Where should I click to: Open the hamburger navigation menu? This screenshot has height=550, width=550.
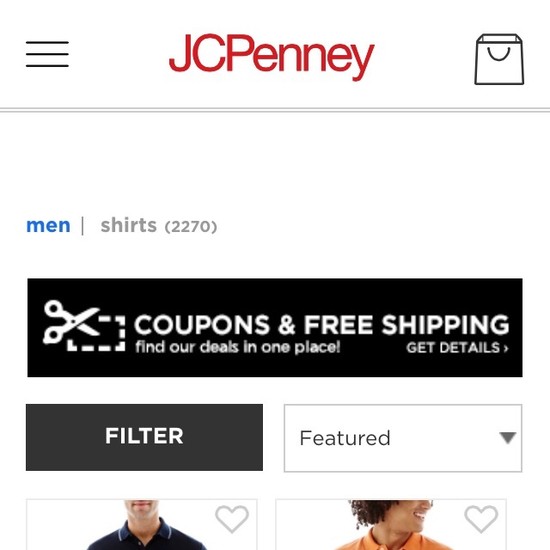(x=47, y=54)
